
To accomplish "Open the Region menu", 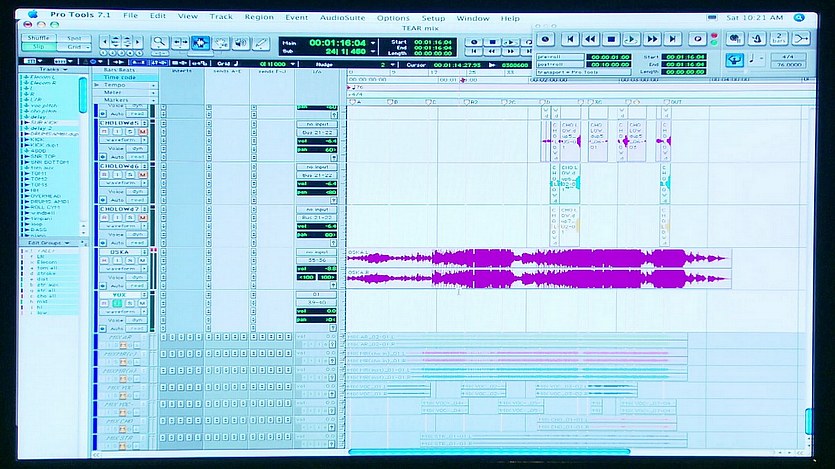I will click(259, 17).
